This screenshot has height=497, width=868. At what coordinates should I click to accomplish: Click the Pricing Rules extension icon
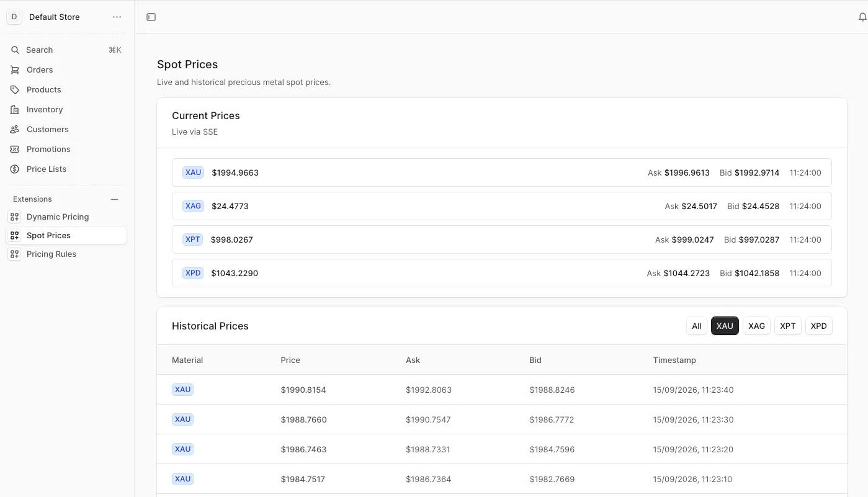[x=15, y=254]
